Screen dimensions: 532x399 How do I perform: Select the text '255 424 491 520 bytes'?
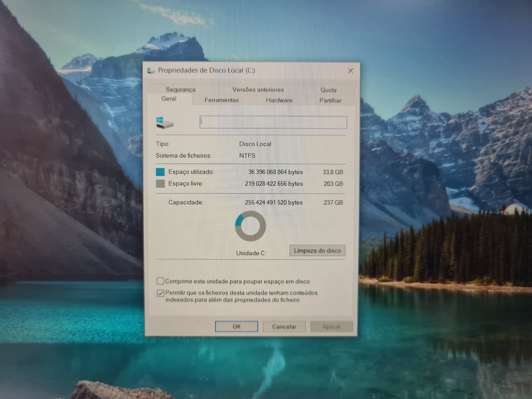click(x=274, y=202)
